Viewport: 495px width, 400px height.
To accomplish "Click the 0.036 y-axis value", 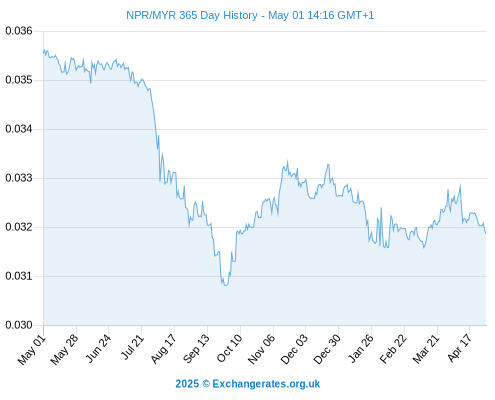I will [x=19, y=31].
